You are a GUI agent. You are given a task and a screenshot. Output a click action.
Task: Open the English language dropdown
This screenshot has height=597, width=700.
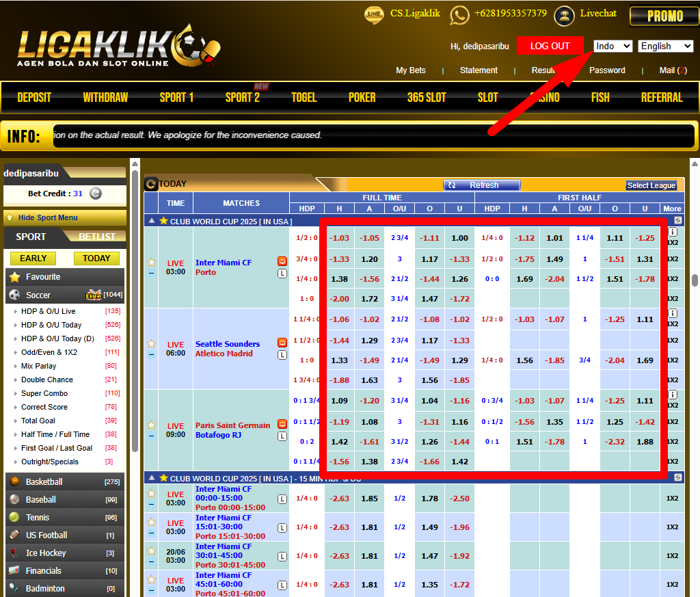pyautogui.click(x=666, y=46)
